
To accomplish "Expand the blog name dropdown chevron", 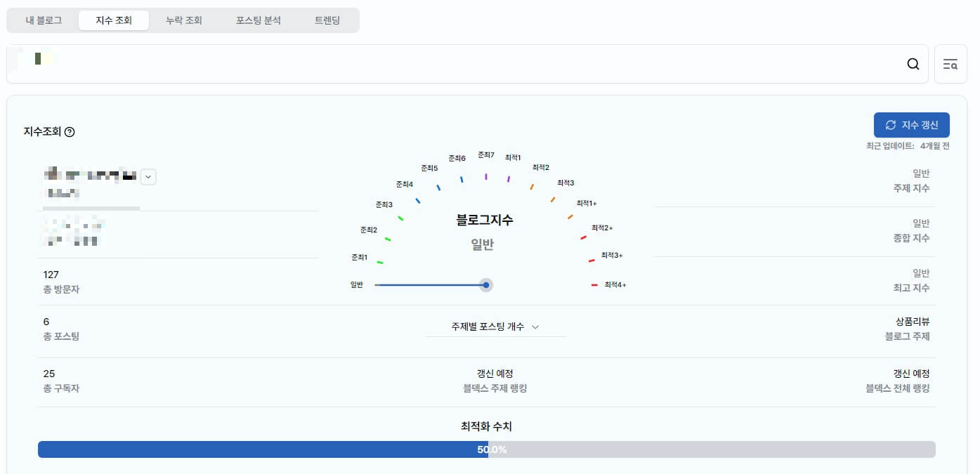I will [x=148, y=176].
